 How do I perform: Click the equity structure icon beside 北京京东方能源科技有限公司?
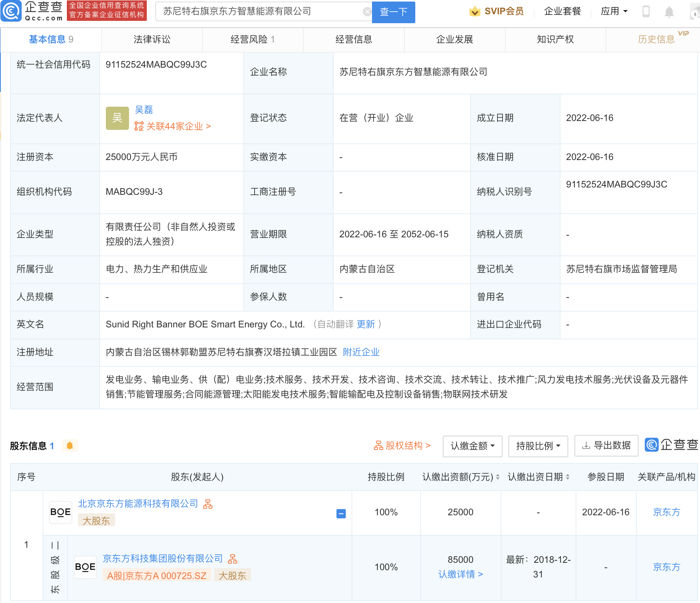coord(208,504)
